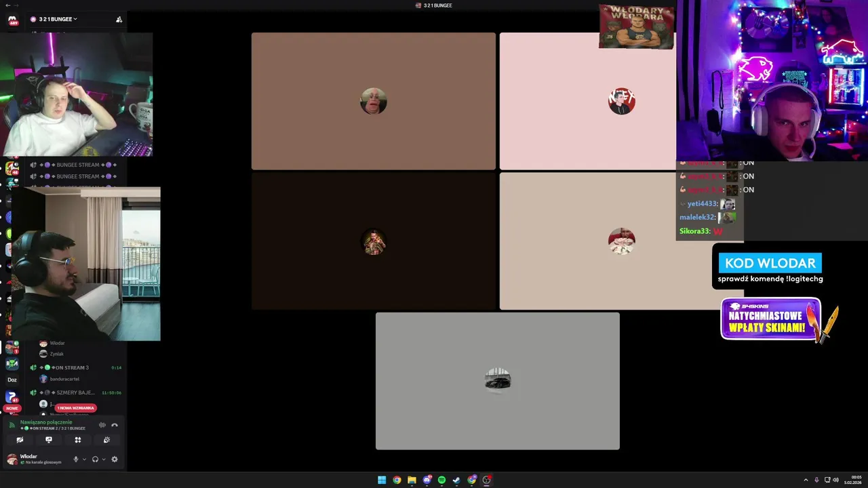Show hidden tray icons chevron

pyautogui.click(x=806, y=480)
